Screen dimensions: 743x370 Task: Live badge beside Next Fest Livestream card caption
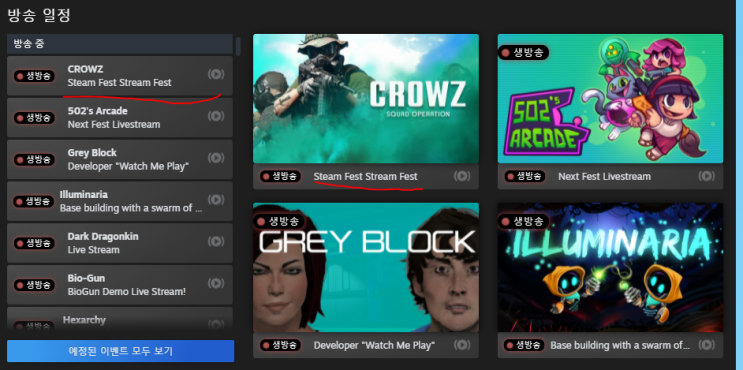coord(525,176)
